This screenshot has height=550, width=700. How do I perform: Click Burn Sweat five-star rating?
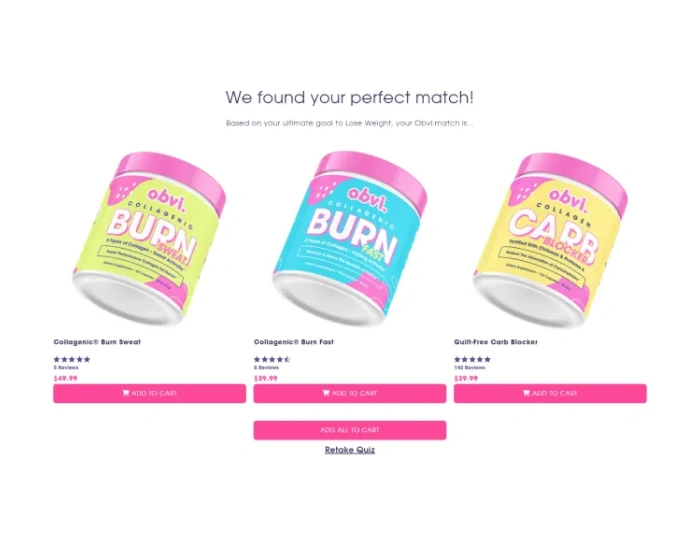point(72,359)
